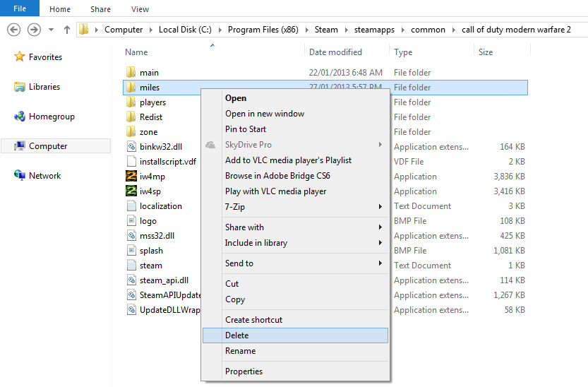This screenshot has height=387, width=588.
Task: Open the recent locations dropdown arrow
Action: click(51, 30)
